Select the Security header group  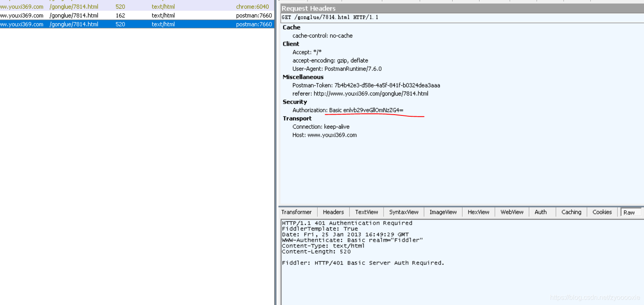click(x=295, y=102)
